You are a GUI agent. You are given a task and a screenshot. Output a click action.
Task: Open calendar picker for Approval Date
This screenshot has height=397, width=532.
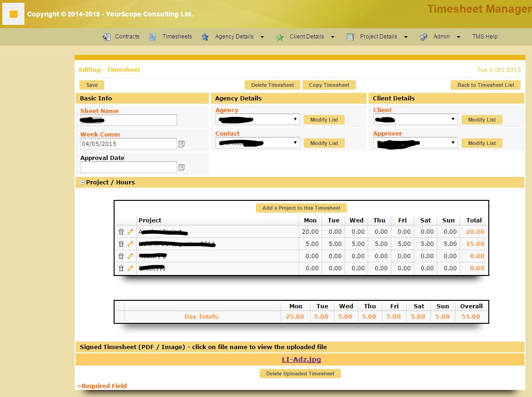coord(182,168)
